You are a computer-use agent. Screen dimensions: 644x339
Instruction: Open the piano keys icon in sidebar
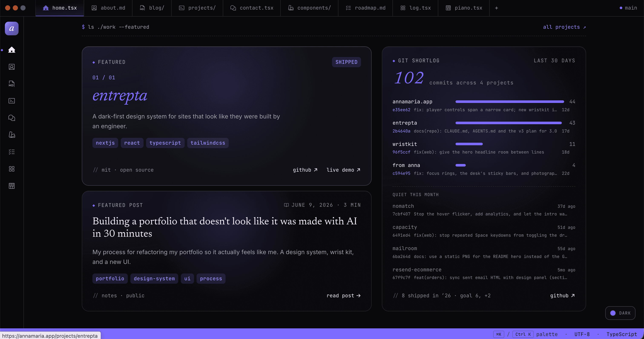11,186
